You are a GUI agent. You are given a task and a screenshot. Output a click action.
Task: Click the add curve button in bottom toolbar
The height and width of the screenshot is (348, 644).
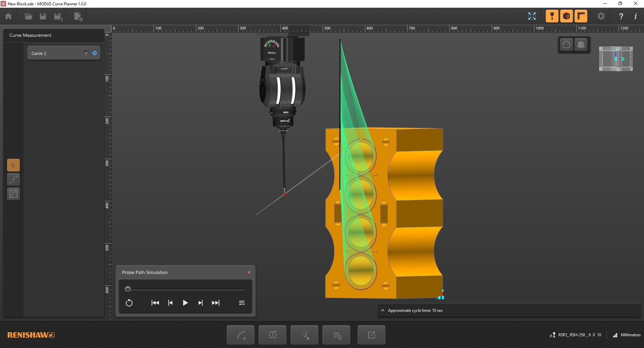240,335
